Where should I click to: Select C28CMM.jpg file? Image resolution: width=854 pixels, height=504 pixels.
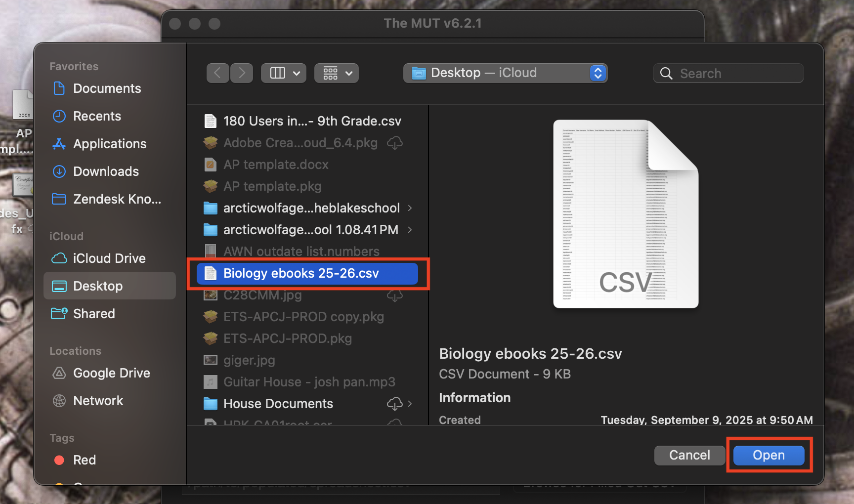(307, 295)
